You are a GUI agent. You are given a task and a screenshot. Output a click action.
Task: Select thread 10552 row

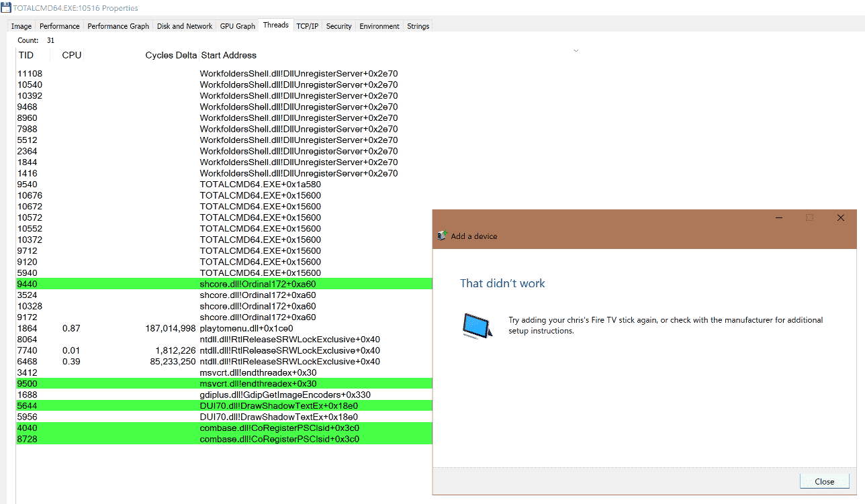tap(224, 228)
